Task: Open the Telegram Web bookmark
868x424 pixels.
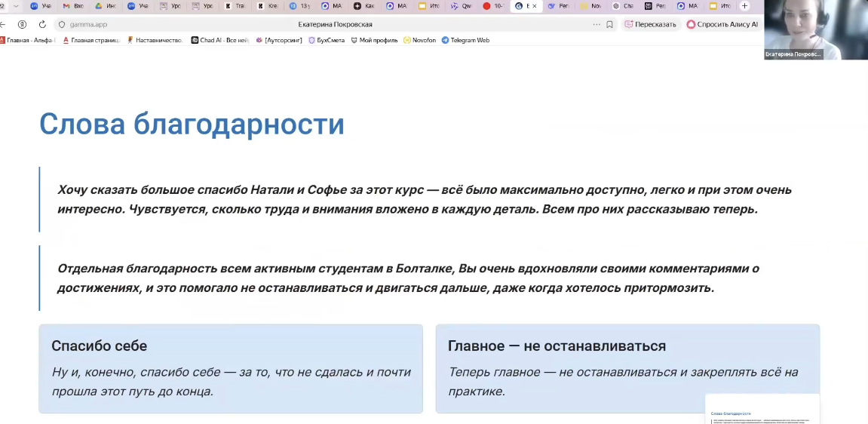Action: point(465,40)
